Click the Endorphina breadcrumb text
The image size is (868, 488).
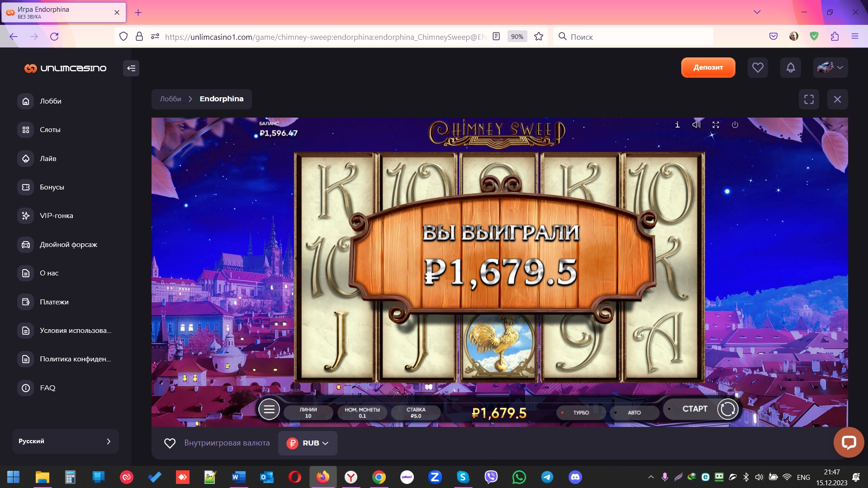222,99
